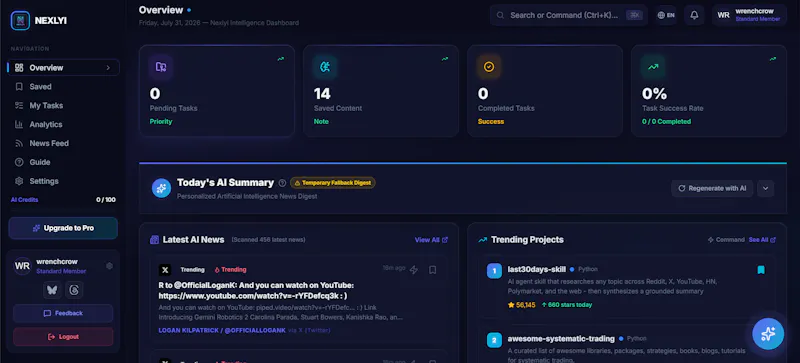Click trend arrow on Saved Content card corner
This screenshot has width=800, height=363.
tap(445, 59)
